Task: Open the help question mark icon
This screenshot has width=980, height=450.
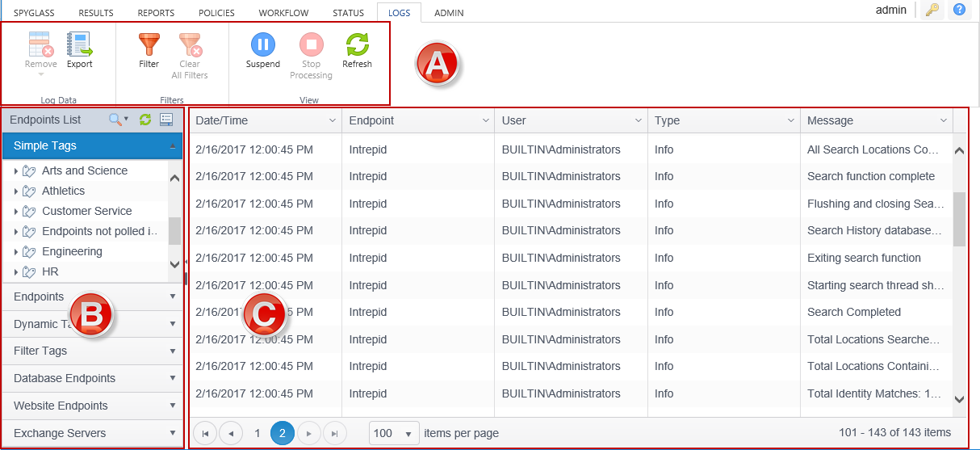Action: pos(960,11)
